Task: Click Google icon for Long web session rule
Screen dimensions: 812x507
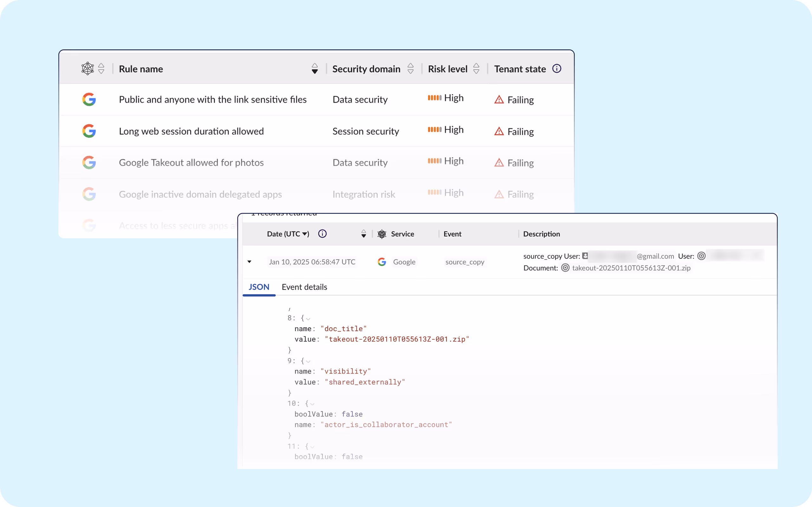Action: click(x=89, y=131)
